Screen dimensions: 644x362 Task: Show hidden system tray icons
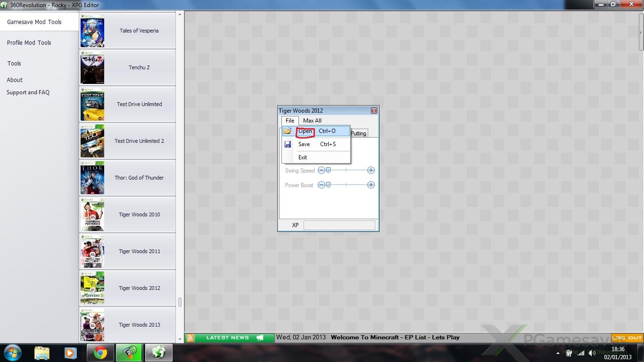[x=558, y=353]
